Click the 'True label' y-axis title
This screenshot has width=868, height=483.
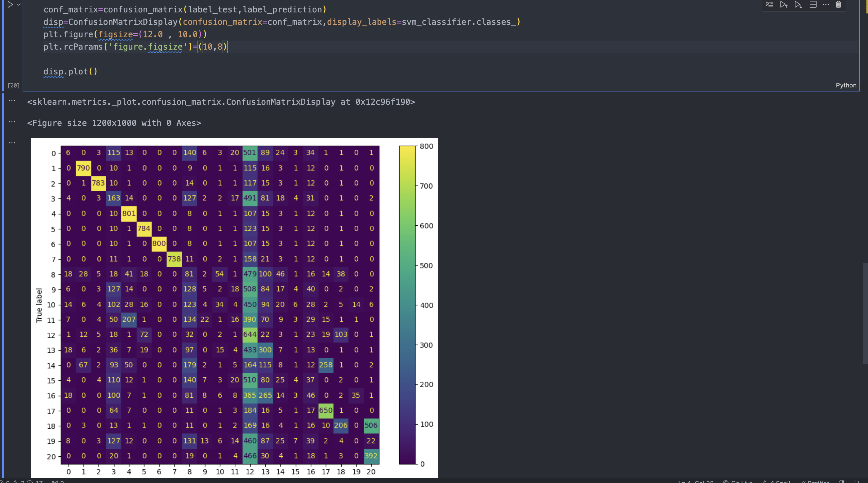(39, 305)
